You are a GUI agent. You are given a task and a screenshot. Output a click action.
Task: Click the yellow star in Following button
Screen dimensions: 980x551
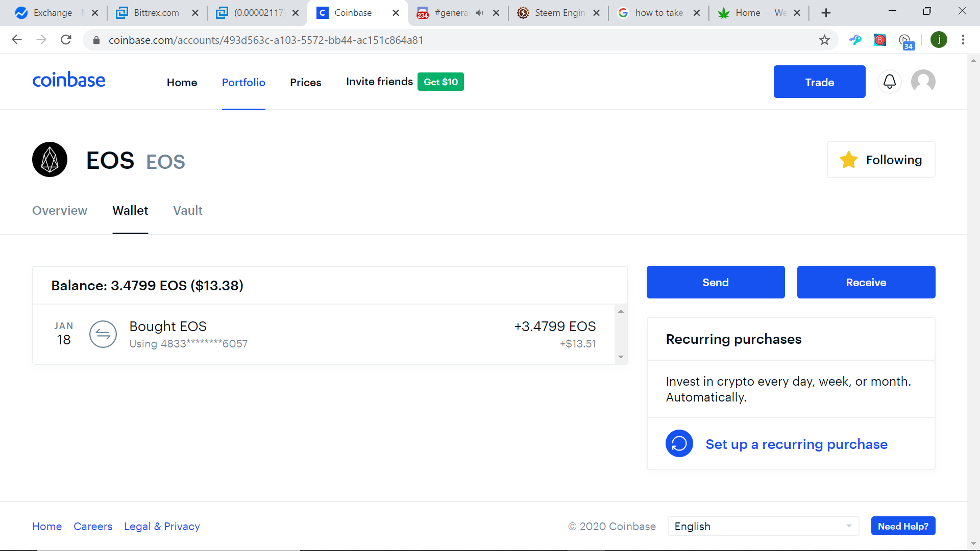click(848, 160)
